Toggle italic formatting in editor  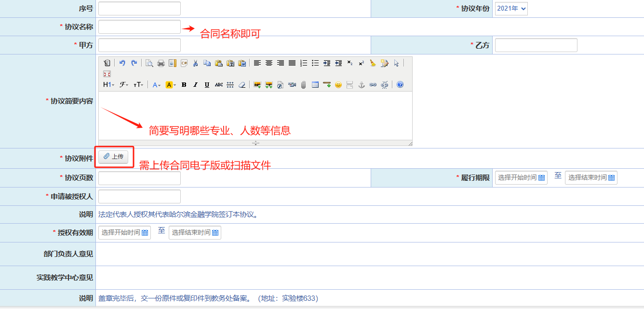195,85
